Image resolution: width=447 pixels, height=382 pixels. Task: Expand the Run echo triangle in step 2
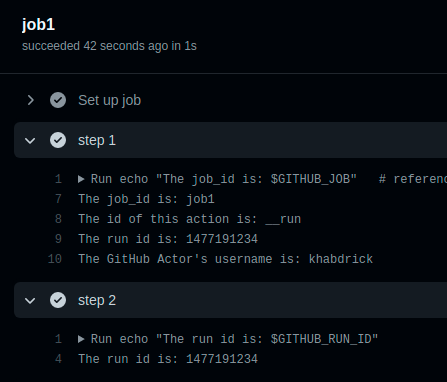tap(81, 339)
